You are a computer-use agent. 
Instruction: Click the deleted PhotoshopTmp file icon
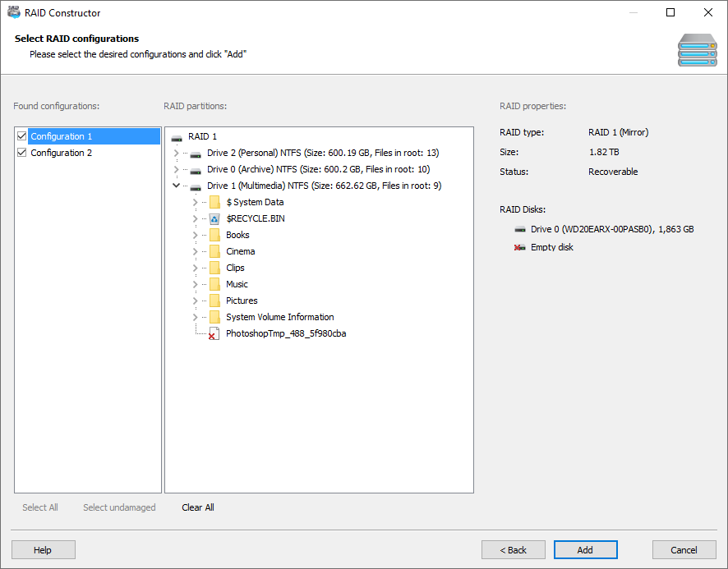click(x=214, y=333)
